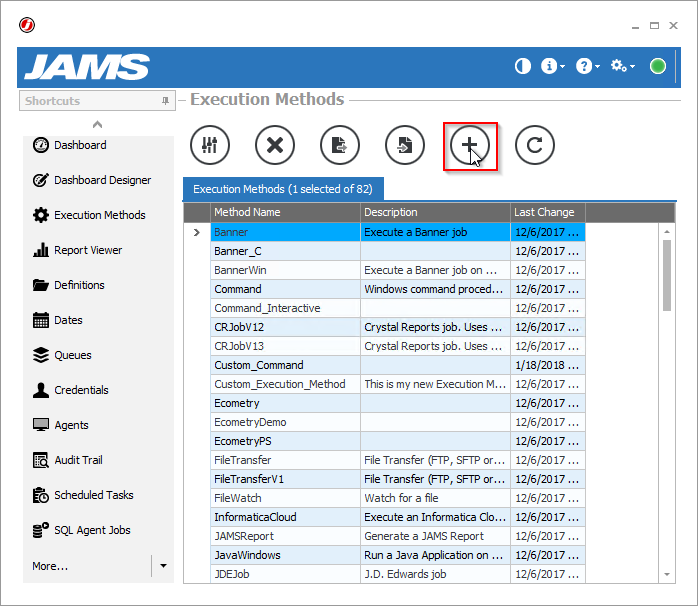698x606 pixels.
Task: Add a new execution method with plus button
Action: point(470,145)
